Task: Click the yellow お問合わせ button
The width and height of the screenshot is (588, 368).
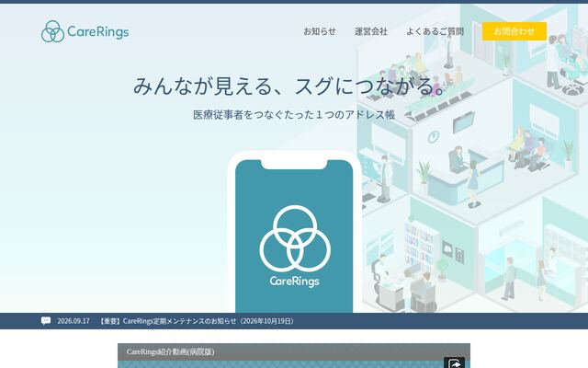Action: click(x=514, y=31)
